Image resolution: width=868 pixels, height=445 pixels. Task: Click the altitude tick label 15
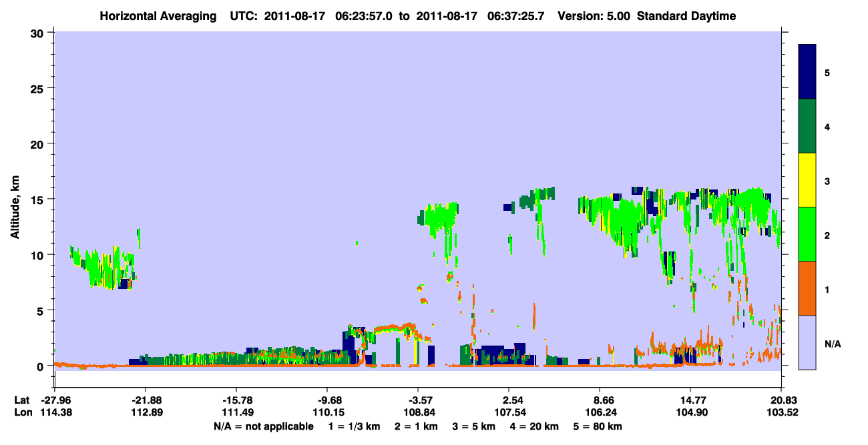[x=39, y=199]
